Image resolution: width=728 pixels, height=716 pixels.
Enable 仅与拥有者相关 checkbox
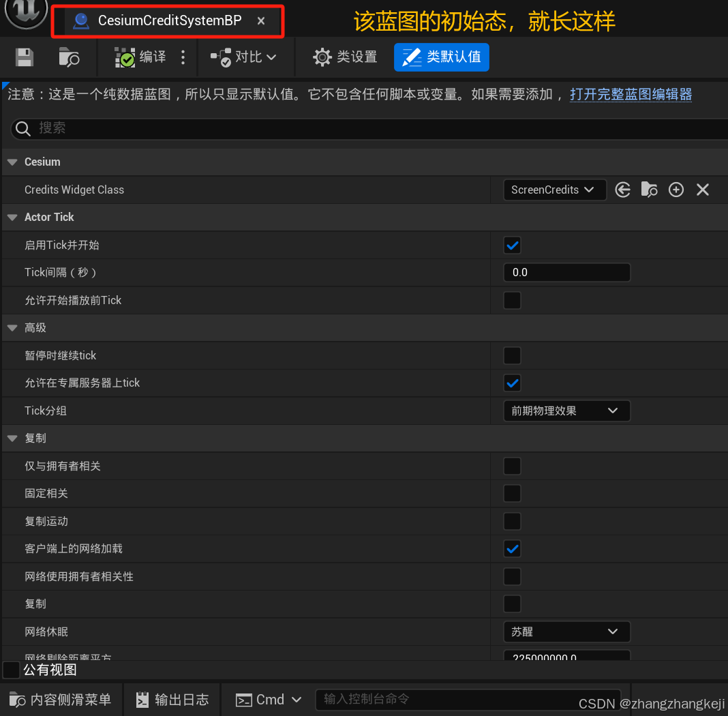(512, 466)
